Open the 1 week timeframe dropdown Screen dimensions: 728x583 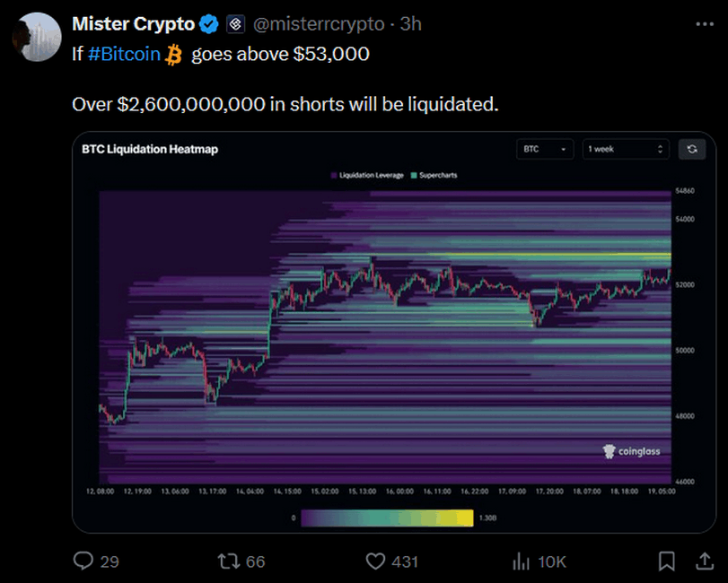(x=625, y=149)
